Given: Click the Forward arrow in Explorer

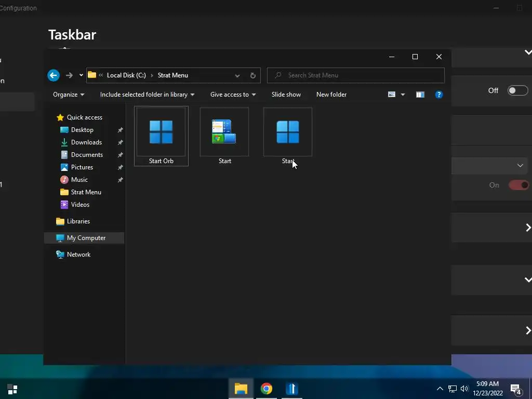Looking at the screenshot, I should point(69,75).
